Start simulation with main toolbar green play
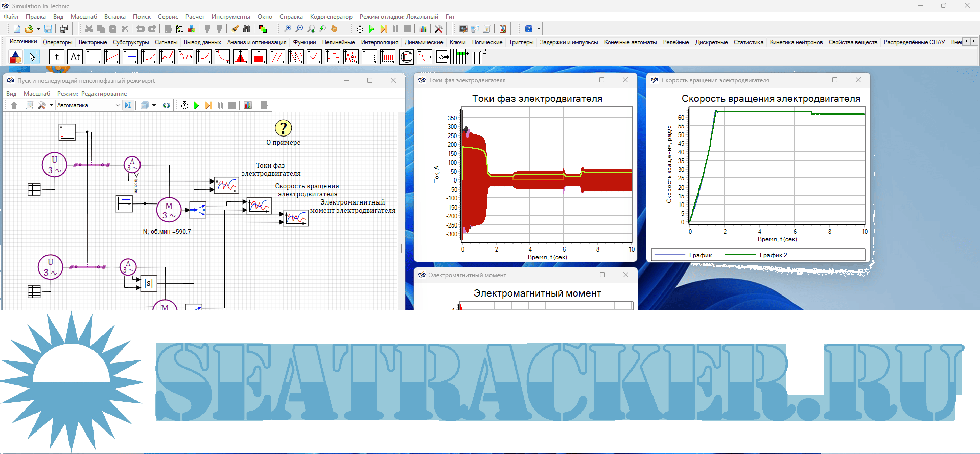This screenshot has width=980, height=454. pos(371,29)
